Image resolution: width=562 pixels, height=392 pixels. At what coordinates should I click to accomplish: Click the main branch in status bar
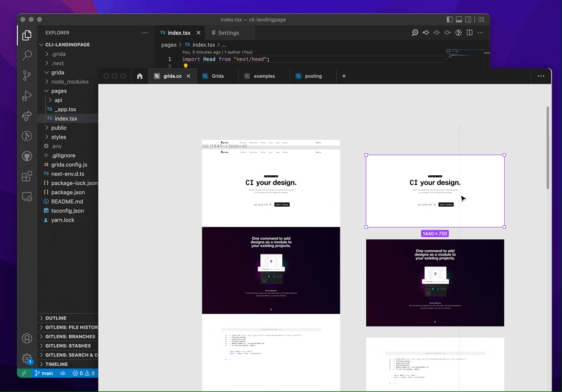[x=44, y=373]
